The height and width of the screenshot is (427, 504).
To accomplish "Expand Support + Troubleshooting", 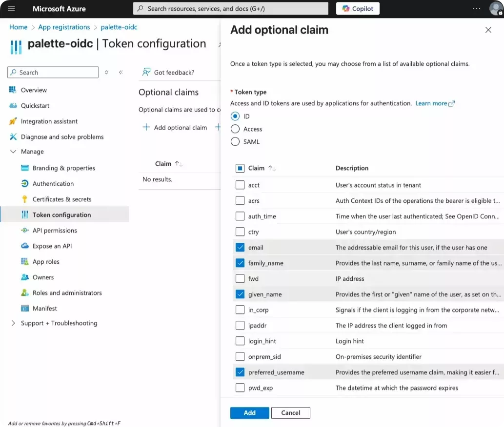I will 14,323.
